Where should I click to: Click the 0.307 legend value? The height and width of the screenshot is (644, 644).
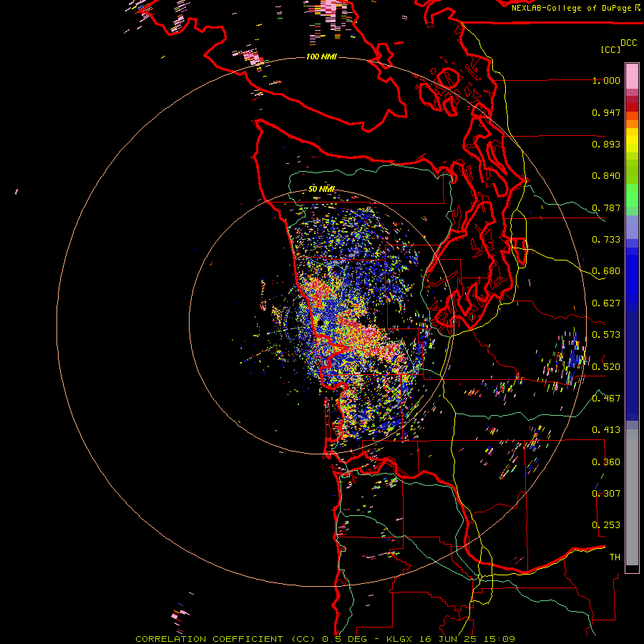tap(606, 494)
